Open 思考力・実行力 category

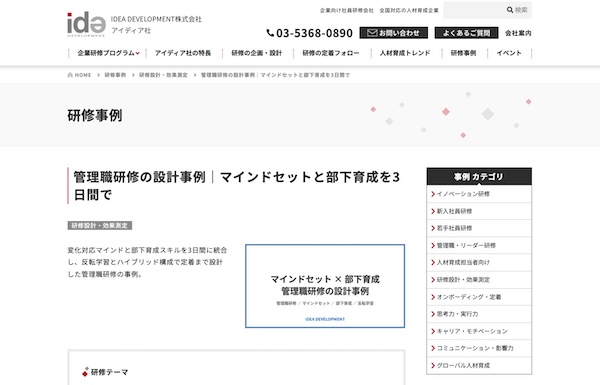(x=479, y=314)
